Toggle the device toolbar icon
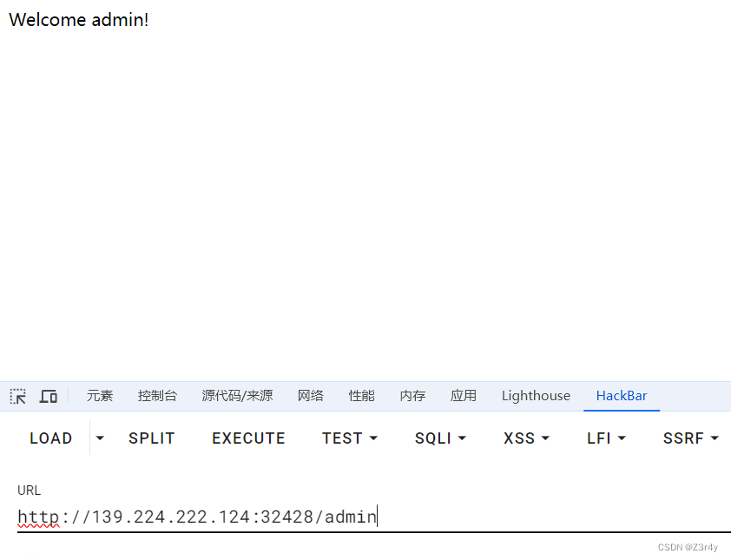Viewport: 731px width, 560px height. pyautogui.click(x=48, y=396)
